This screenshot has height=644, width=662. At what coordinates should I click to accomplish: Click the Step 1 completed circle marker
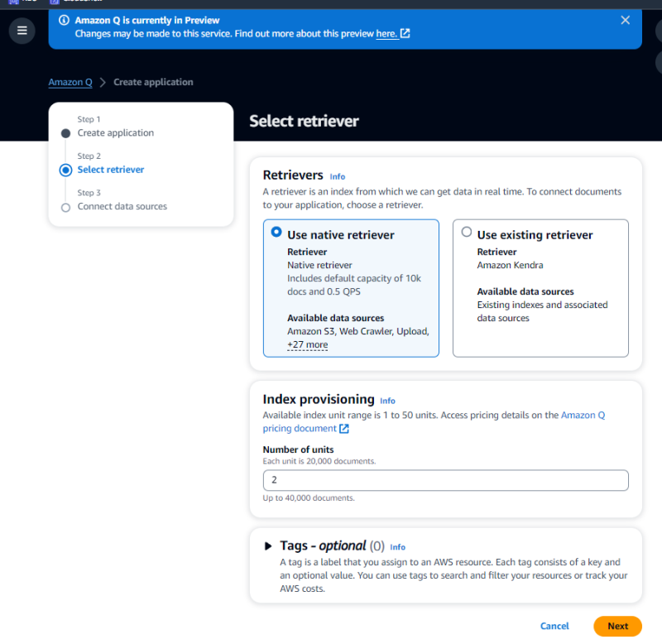65,133
